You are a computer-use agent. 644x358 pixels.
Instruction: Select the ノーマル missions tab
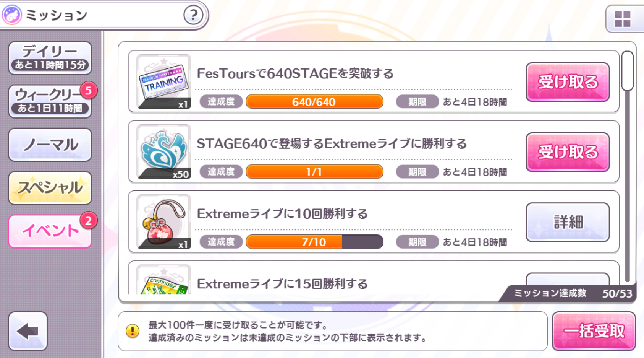click(50, 145)
